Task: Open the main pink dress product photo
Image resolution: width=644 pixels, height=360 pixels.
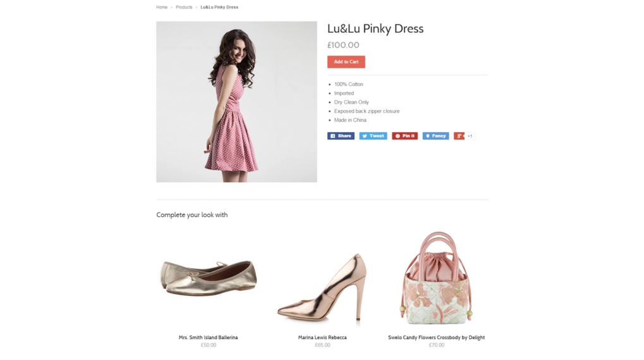Action: tap(236, 102)
